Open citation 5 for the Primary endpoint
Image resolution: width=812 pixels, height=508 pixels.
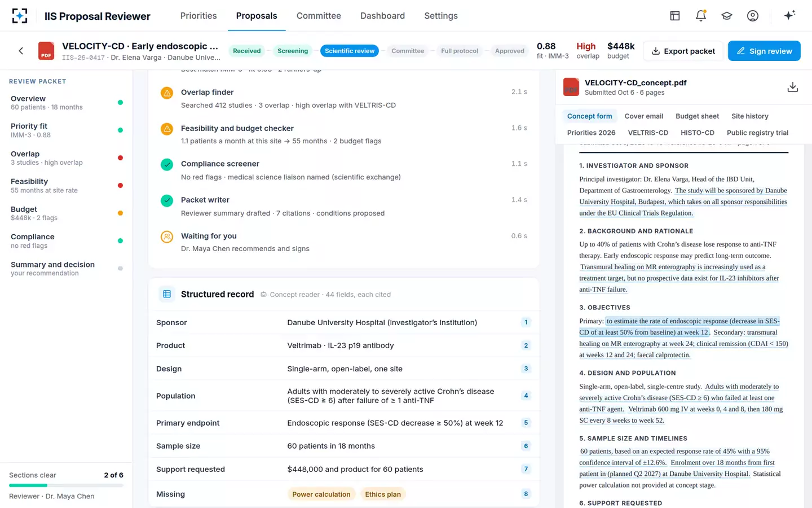pyautogui.click(x=526, y=423)
